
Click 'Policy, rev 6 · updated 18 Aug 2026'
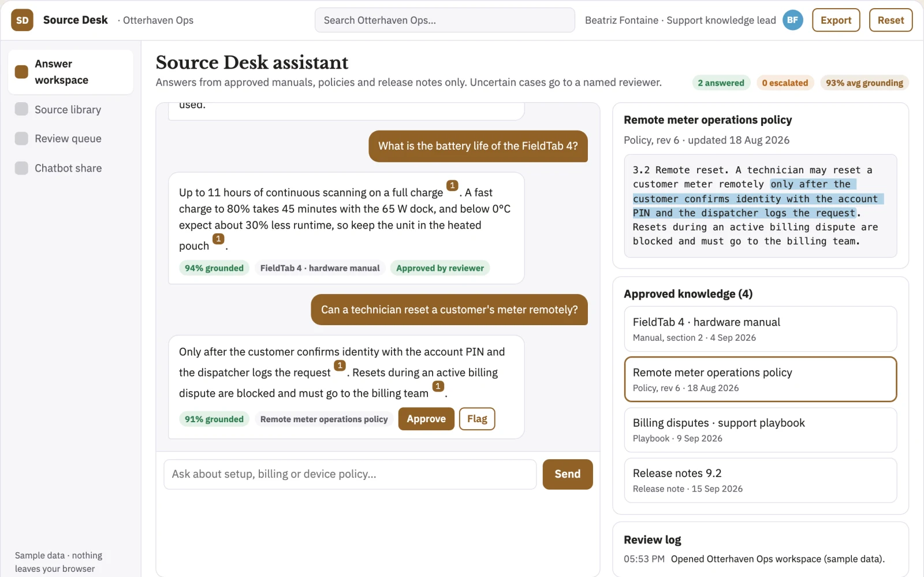pos(706,140)
